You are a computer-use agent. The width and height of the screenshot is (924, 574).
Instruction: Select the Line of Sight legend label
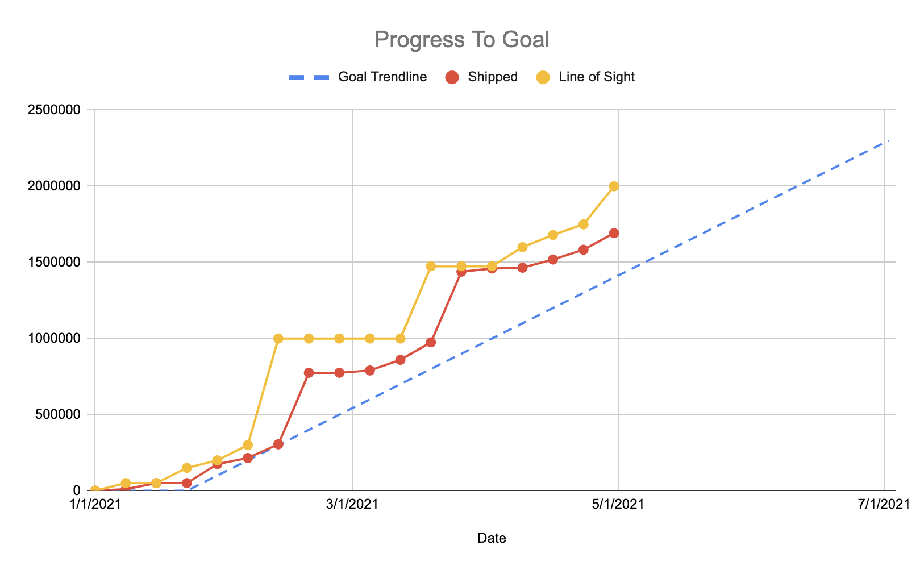click(x=597, y=77)
